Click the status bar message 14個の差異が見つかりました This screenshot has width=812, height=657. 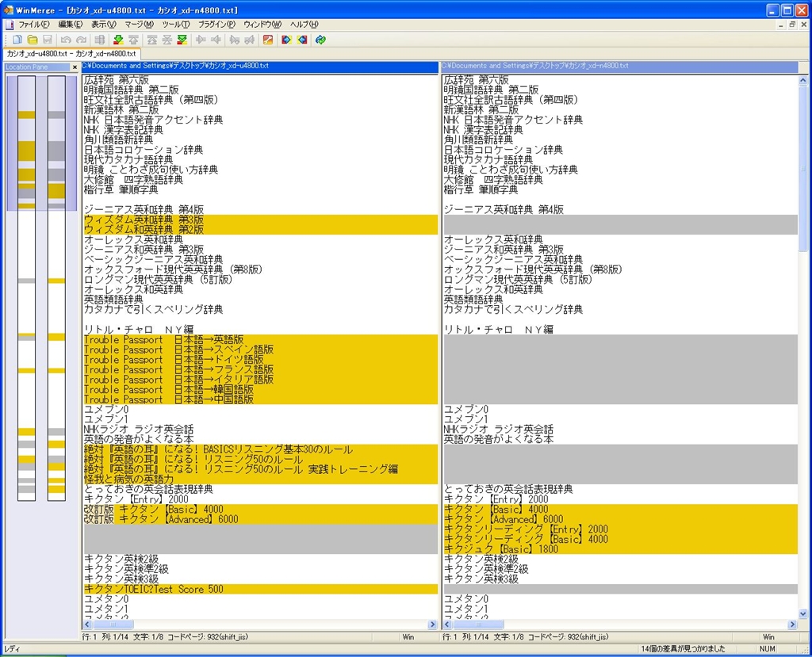pos(683,649)
